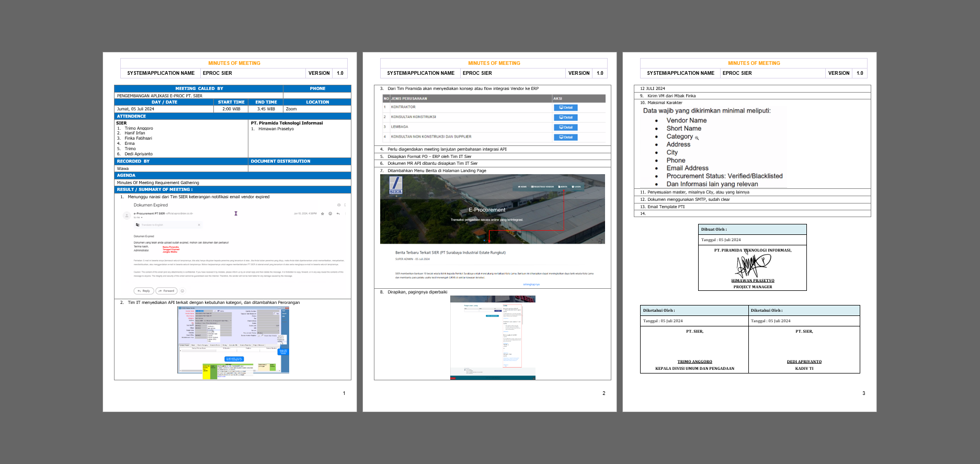This screenshot has height=464, width=980.
Task: Click the sender avatar icon in email
Action: click(x=127, y=215)
